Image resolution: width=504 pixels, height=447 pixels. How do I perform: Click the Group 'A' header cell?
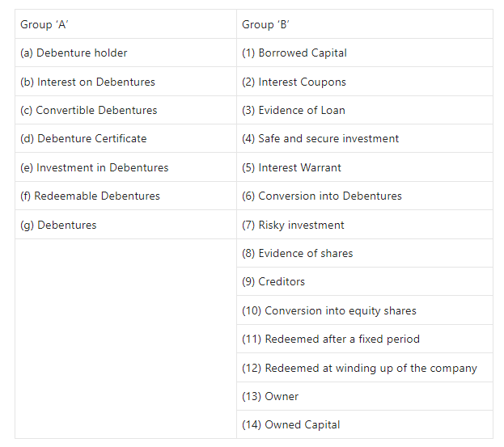tap(125, 24)
